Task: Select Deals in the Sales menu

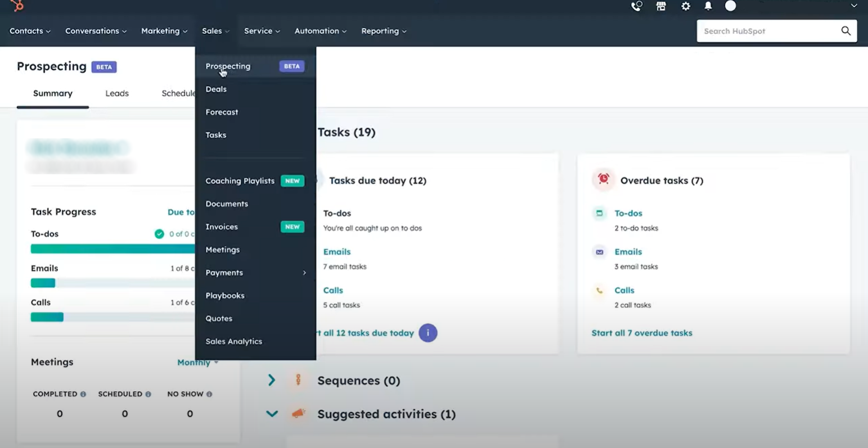Action: (x=255, y=89)
